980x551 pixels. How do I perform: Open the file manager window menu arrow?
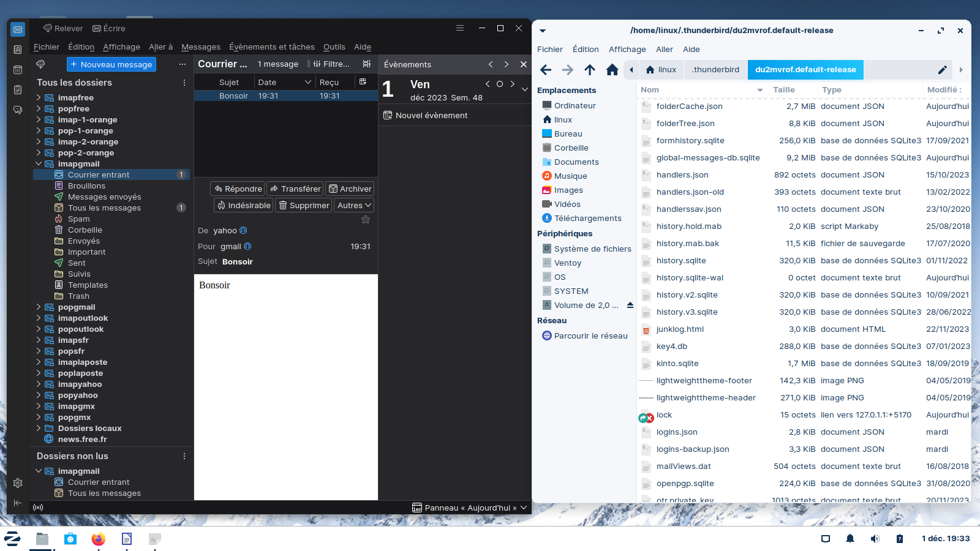click(543, 31)
